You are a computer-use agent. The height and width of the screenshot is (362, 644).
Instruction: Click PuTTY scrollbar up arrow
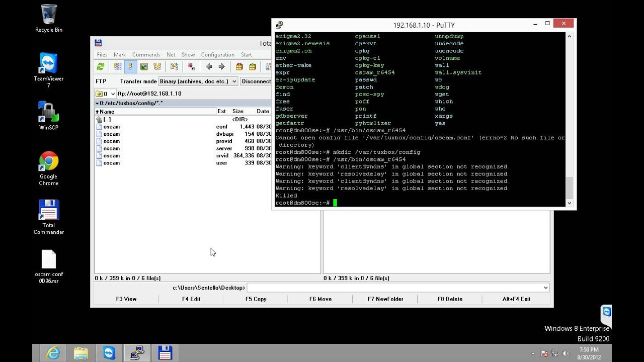coord(570,37)
